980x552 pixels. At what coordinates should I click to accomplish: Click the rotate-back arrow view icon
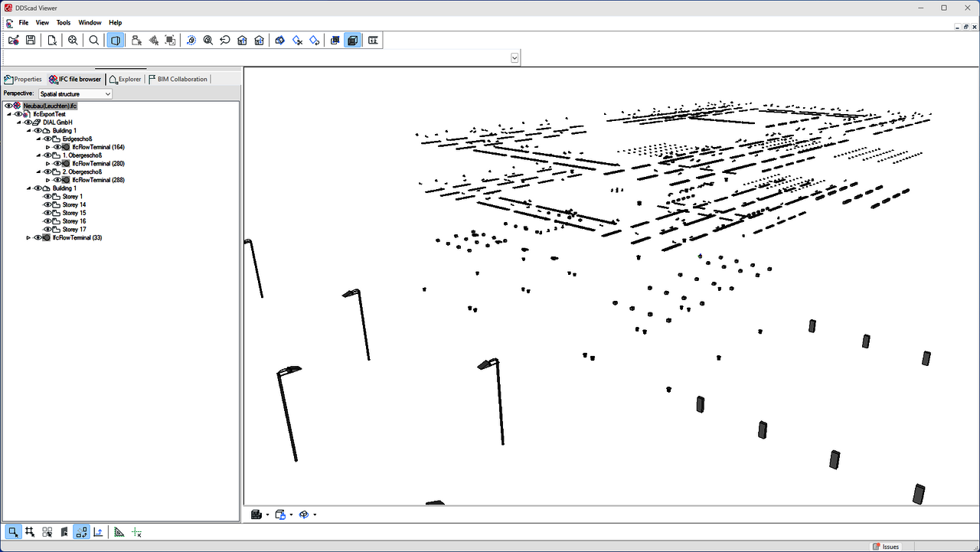pos(225,41)
